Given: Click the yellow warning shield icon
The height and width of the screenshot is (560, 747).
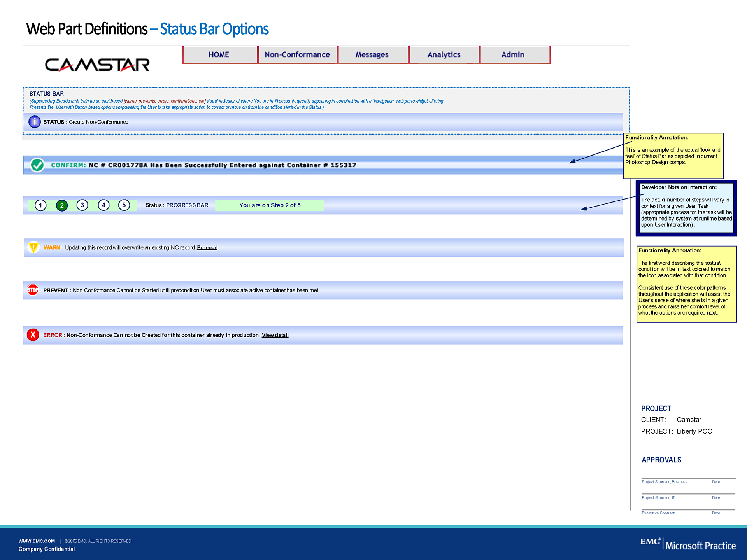Looking at the screenshot, I should pyautogui.click(x=34, y=247).
